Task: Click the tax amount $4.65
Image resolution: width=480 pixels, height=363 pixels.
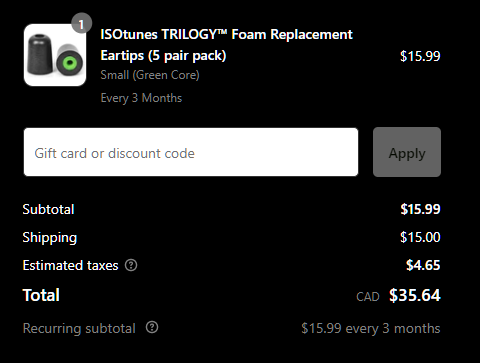Action: click(423, 265)
